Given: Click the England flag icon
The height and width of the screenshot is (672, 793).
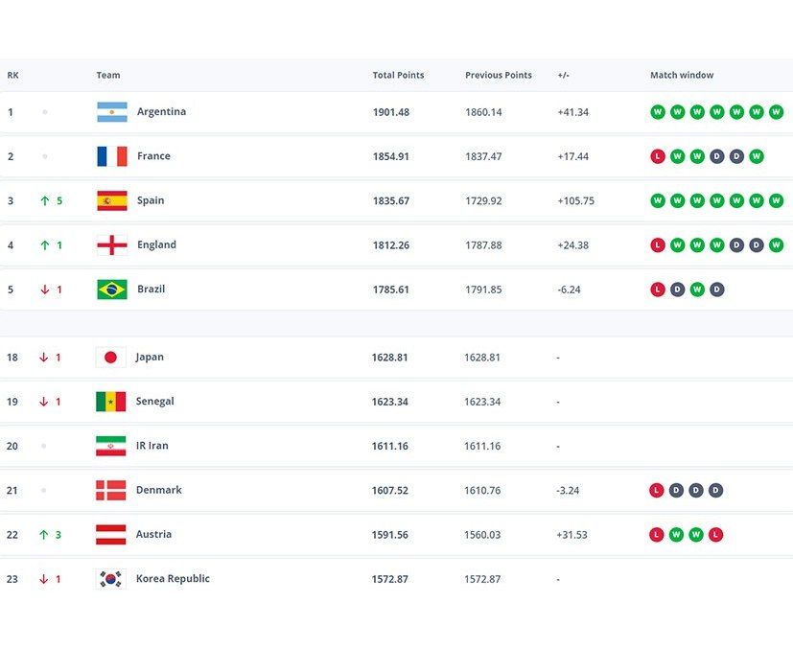Looking at the screenshot, I should [x=111, y=245].
